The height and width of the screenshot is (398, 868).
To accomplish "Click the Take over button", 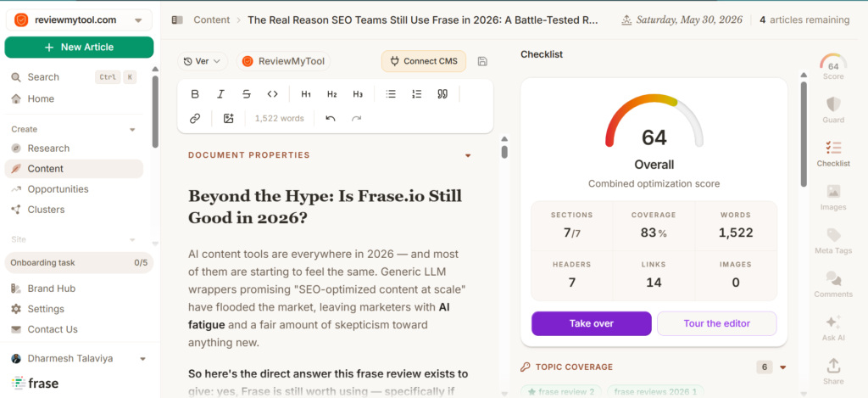I will click(591, 323).
